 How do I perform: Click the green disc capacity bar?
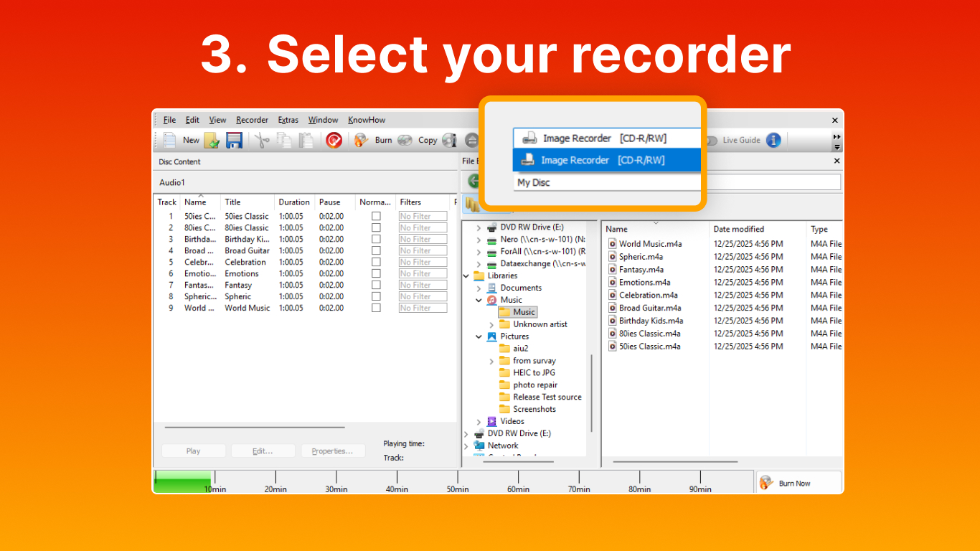click(182, 481)
